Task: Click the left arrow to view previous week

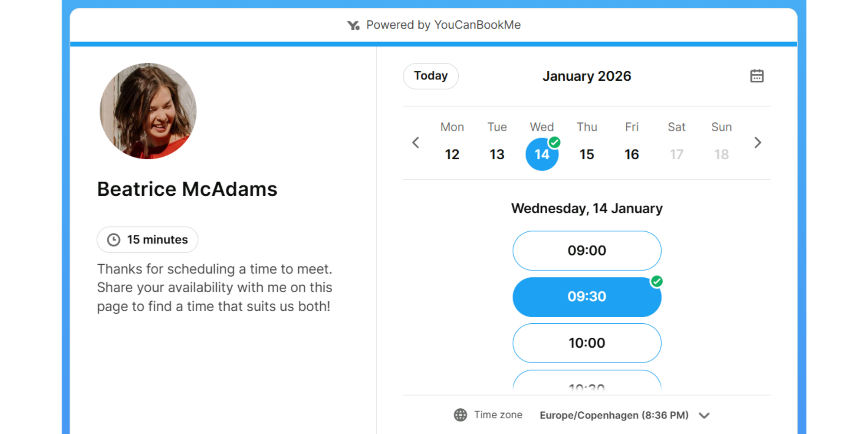Action: tap(415, 142)
